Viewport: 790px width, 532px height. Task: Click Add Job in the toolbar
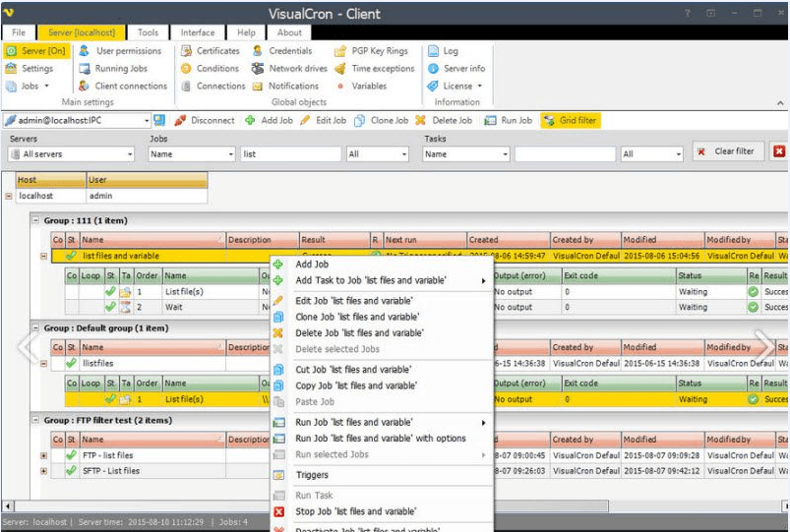tap(269, 120)
